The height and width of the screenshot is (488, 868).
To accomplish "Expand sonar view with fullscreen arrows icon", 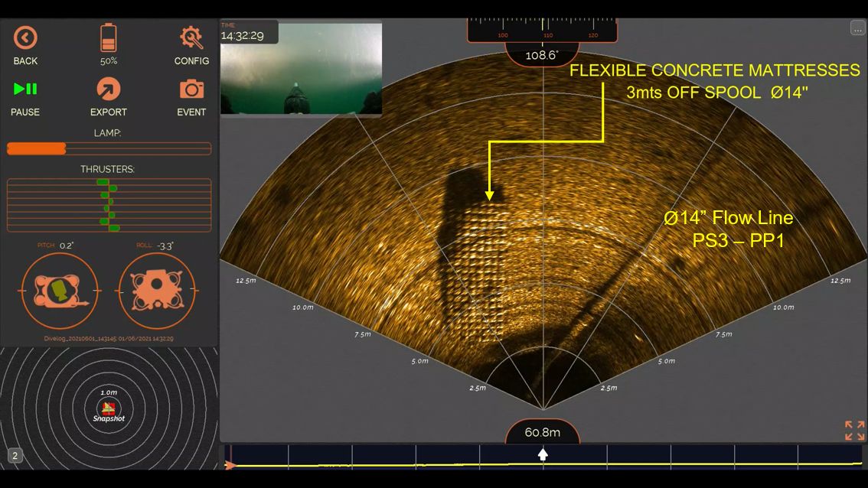I will coord(854,430).
